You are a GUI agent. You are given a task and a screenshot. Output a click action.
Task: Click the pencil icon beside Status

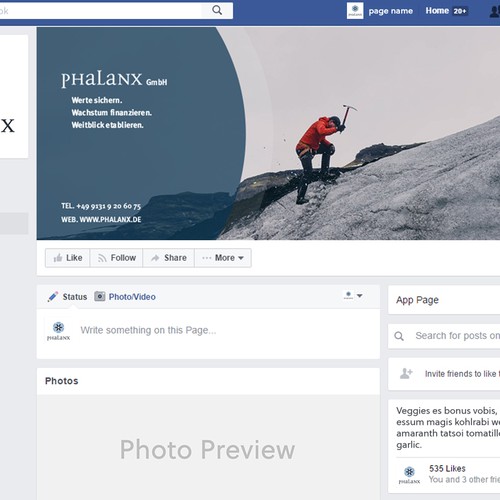point(53,296)
